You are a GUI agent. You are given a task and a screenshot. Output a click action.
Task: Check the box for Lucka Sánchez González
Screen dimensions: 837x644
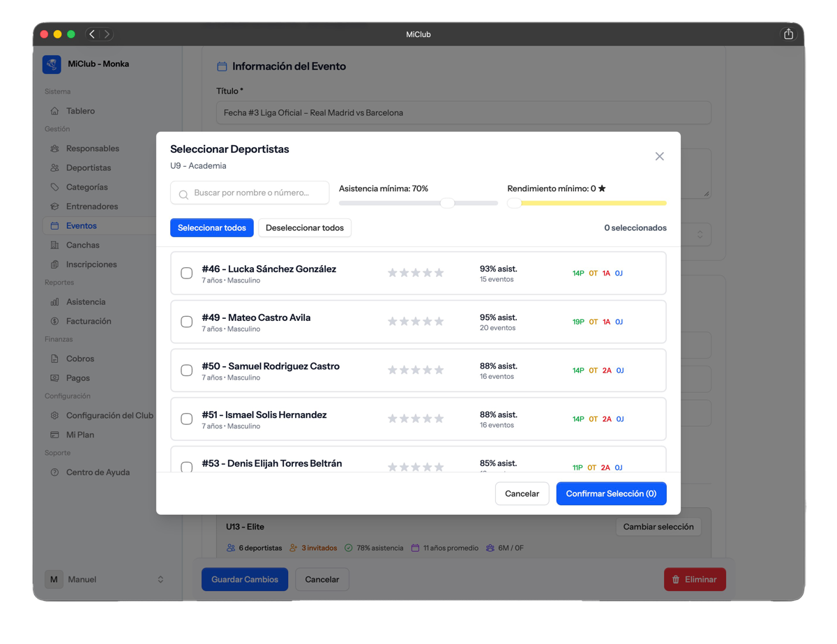click(x=186, y=274)
